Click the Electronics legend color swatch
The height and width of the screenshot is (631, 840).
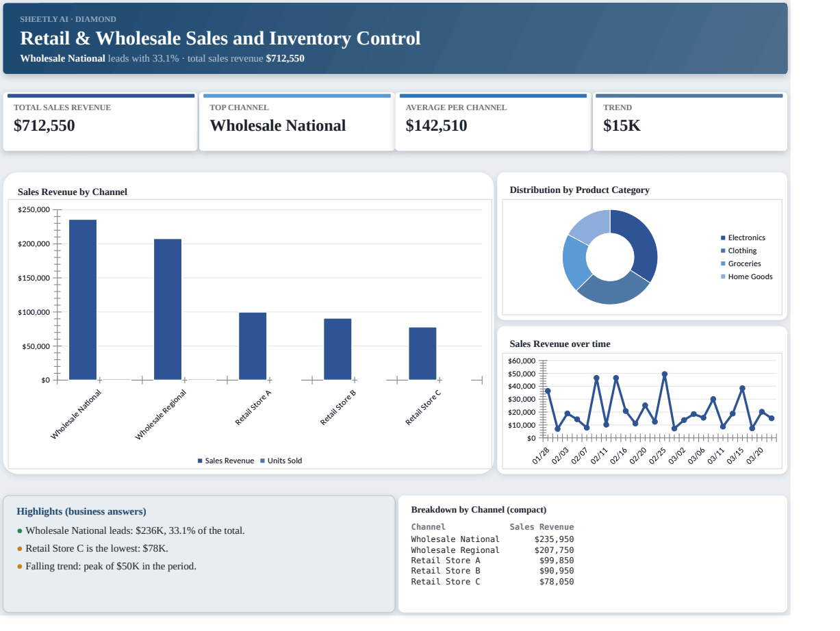point(723,237)
